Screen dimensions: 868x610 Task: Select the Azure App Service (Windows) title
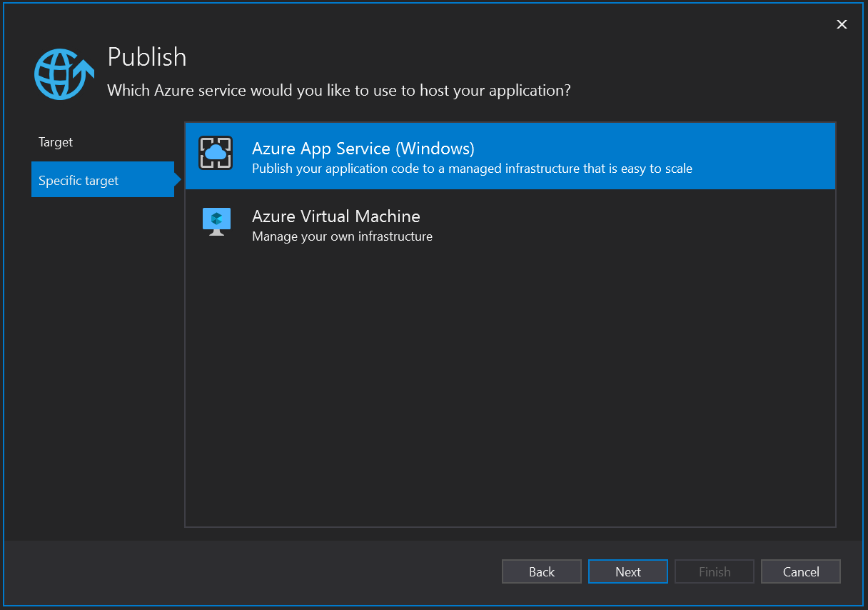click(363, 149)
